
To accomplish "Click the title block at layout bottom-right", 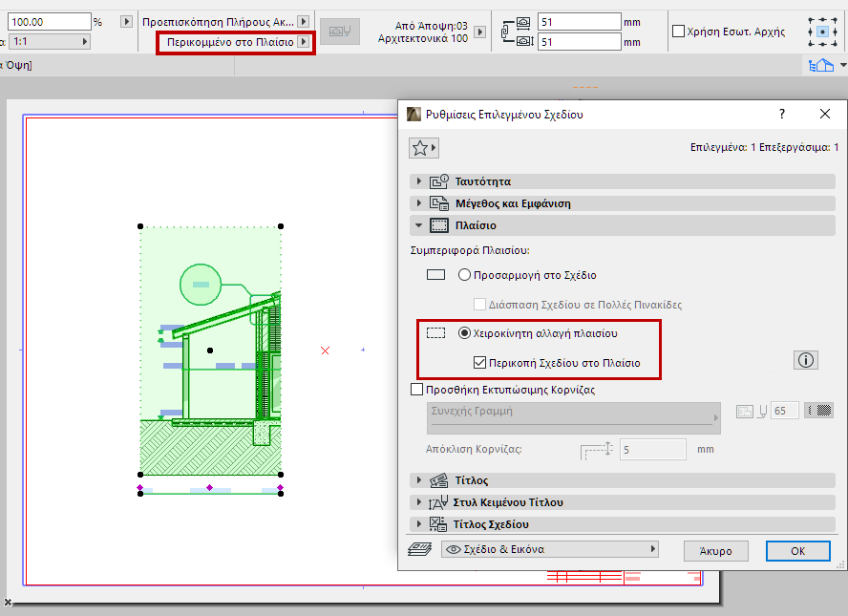I will click(x=625, y=578).
